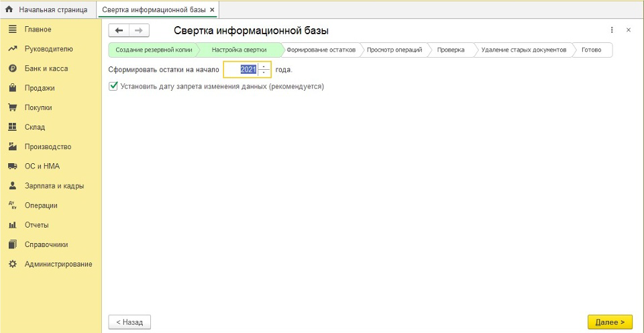Close the form with the top-right X
Image resolution: width=644 pixels, height=333 pixels.
629,30
